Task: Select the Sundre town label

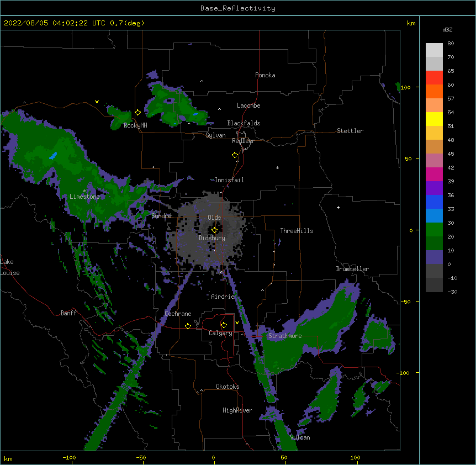Action: (161, 216)
